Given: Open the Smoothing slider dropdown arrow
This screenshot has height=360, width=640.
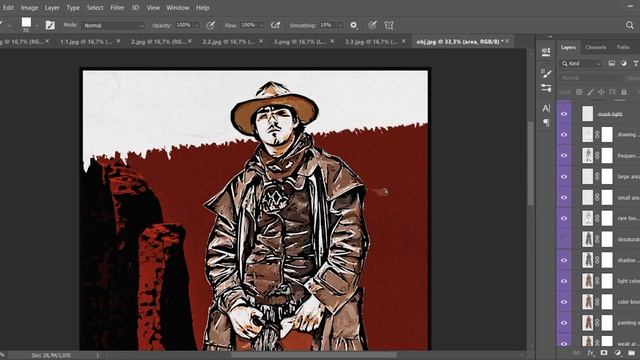Looking at the screenshot, I should point(340,25).
